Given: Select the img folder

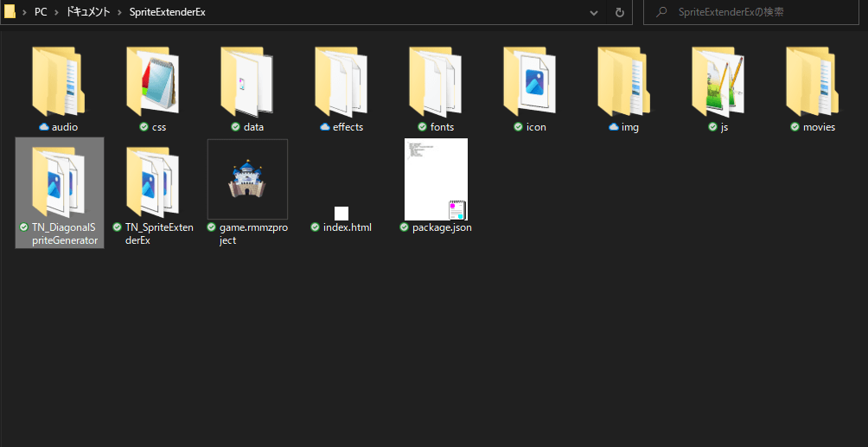Looking at the screenshot, I should click(x=624, y=81).
